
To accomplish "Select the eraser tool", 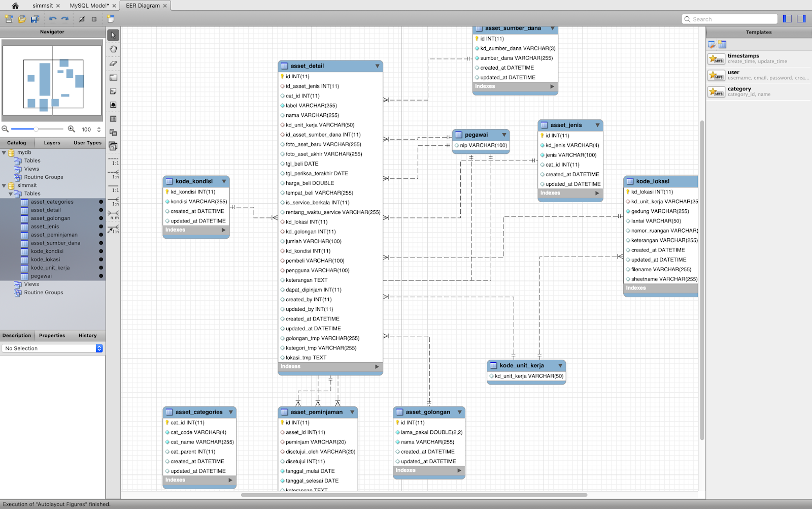I will 113,63.
